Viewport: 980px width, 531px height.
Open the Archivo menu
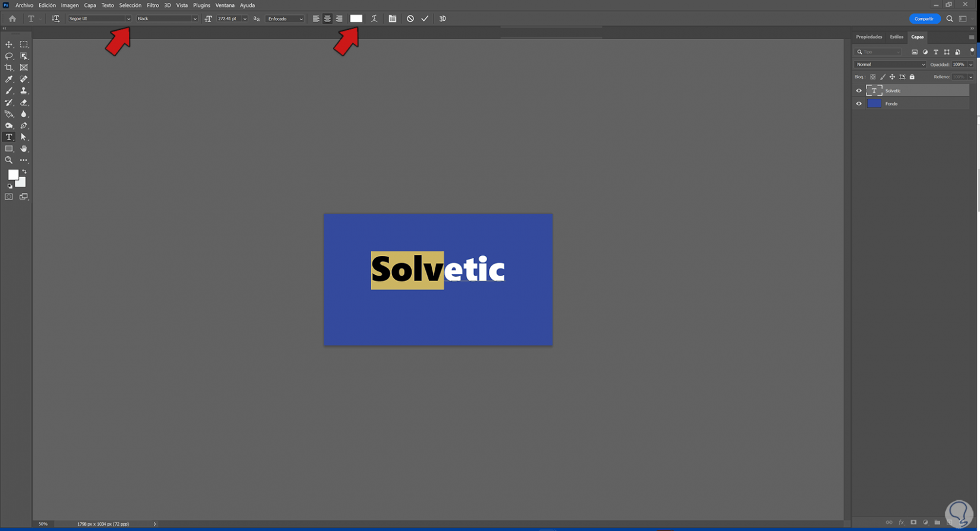[x=24, y=5]
